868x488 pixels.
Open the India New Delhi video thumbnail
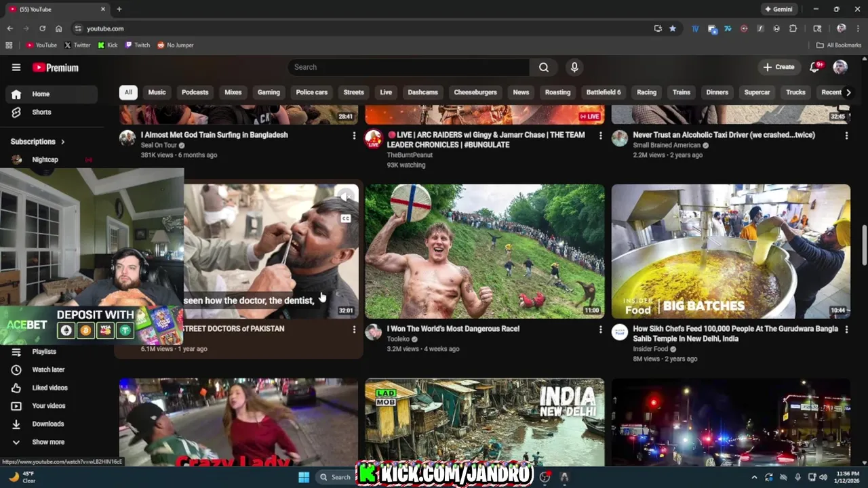pos(484,422)
